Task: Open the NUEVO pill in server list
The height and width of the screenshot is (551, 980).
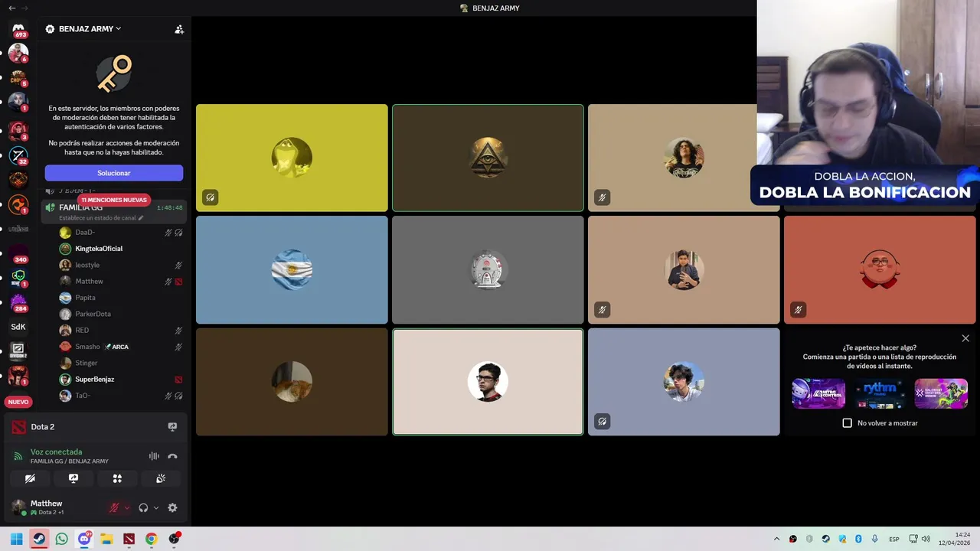Action: (x=18, y=402)
